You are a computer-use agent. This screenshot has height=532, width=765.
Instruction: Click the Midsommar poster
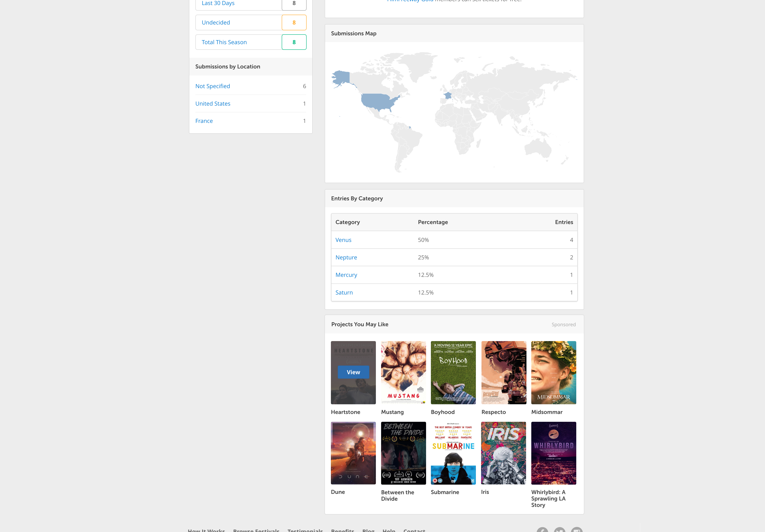[x=553, y=372]
